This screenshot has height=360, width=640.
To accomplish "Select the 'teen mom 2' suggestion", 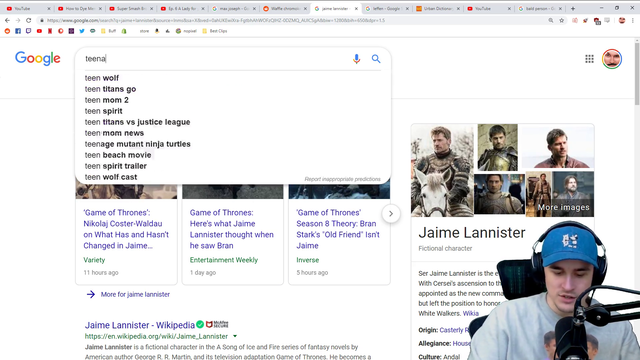I will click(233, 100).
